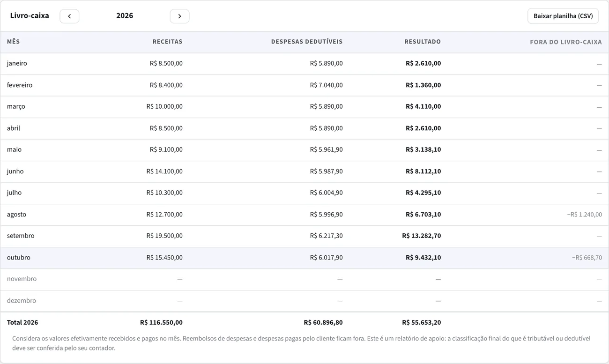Click the 2026 year label
This screenshot has width=609, height=364.
pos(125,16)
